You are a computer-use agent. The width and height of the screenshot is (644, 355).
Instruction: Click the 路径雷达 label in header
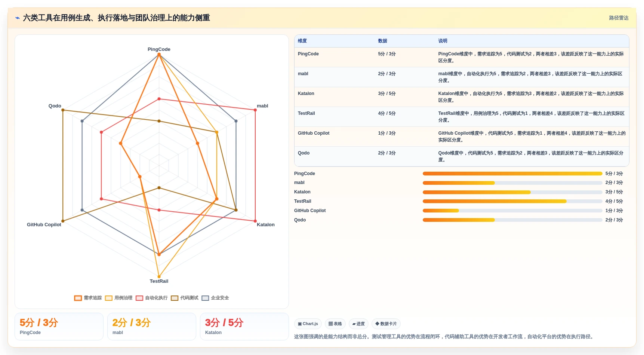click(x=619, y=18)
